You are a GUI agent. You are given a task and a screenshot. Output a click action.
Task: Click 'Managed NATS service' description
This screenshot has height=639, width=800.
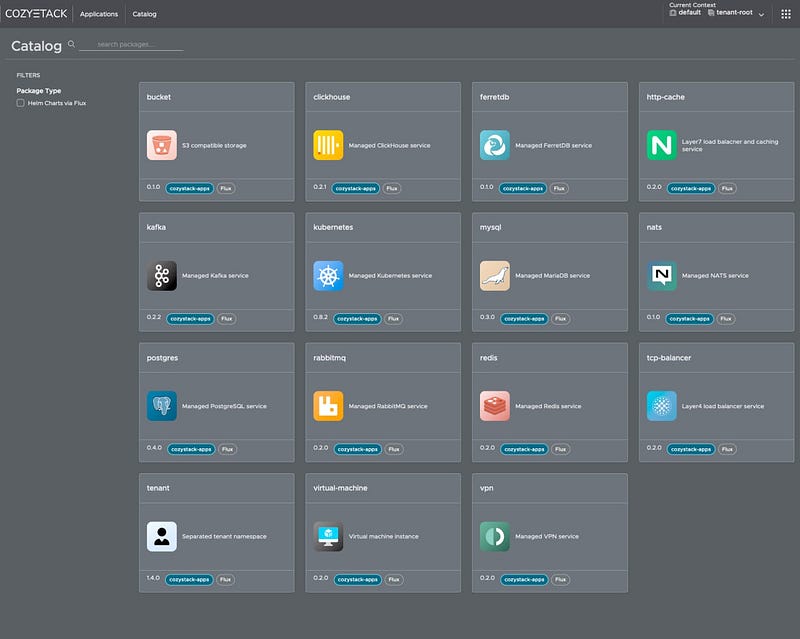(715, 276)
